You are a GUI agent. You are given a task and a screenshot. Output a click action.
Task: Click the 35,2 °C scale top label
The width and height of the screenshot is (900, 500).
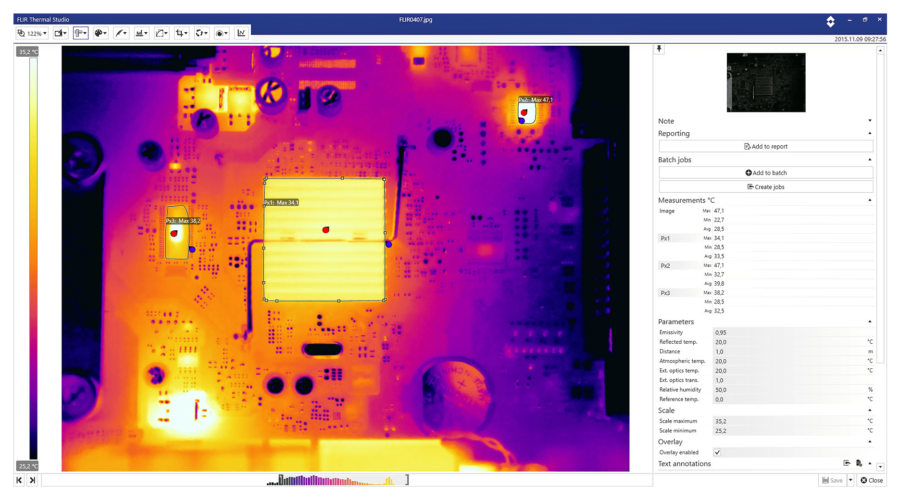click(27, 52)
